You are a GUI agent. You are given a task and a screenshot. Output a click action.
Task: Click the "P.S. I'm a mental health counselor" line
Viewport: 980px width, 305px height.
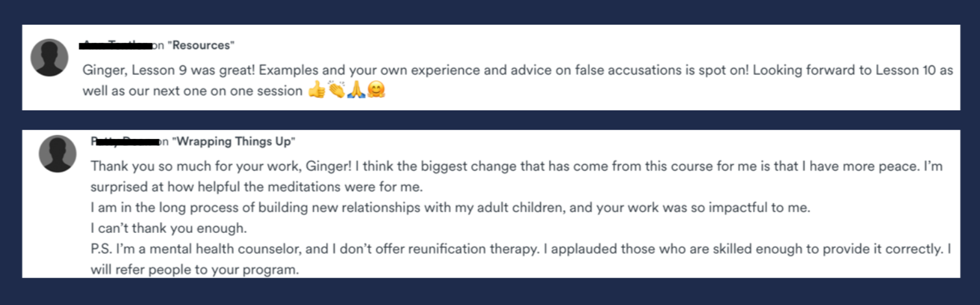(x=521, y=249)
